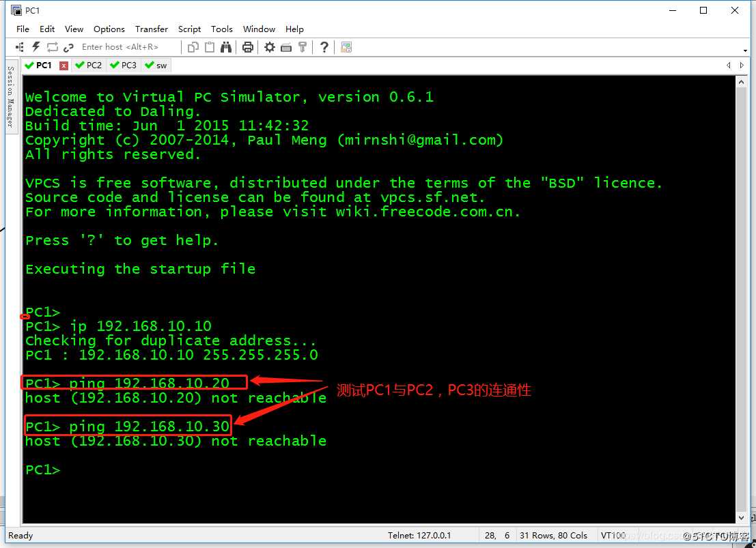Viewport: 756px width, 548px height.
Task: Open Help question mark icon
Action: (x=324, y=47)
